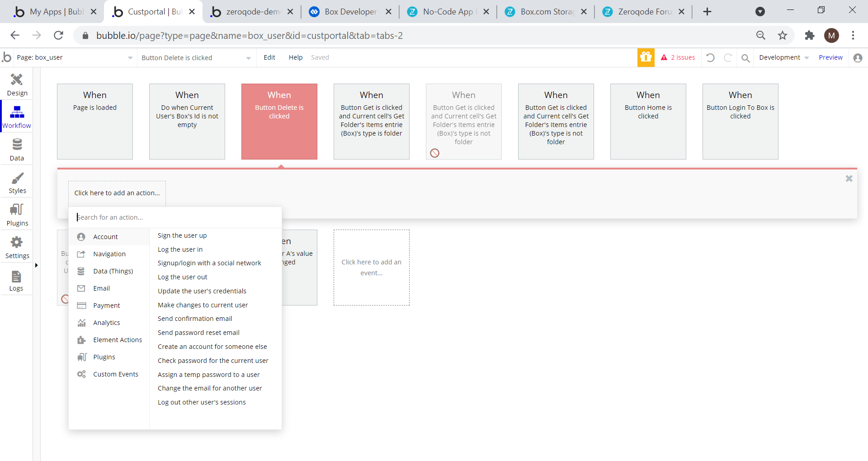Click the browser zoom magnifier icon

[761, 35]
